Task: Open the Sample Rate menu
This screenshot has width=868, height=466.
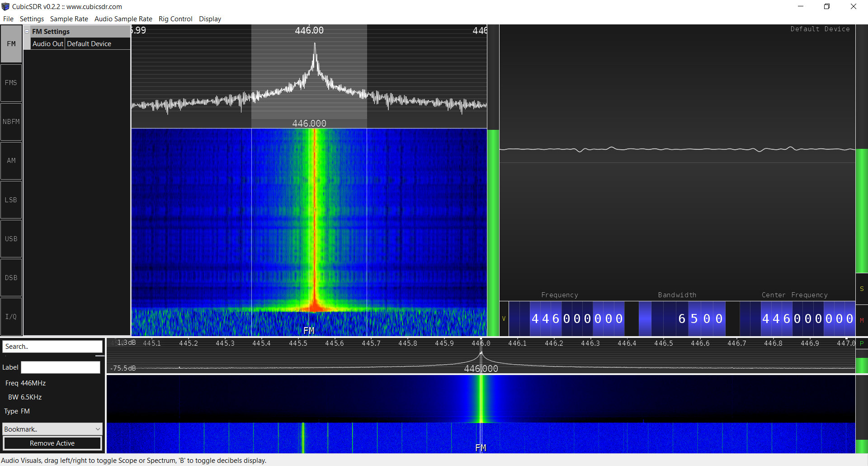Action: [x=69, y=19]
